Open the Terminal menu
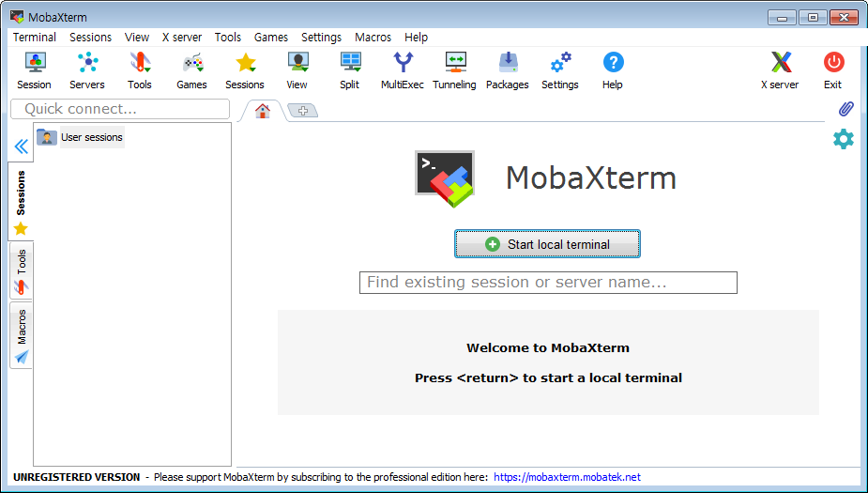Screen dimensions: 868x493 [35, 38]
